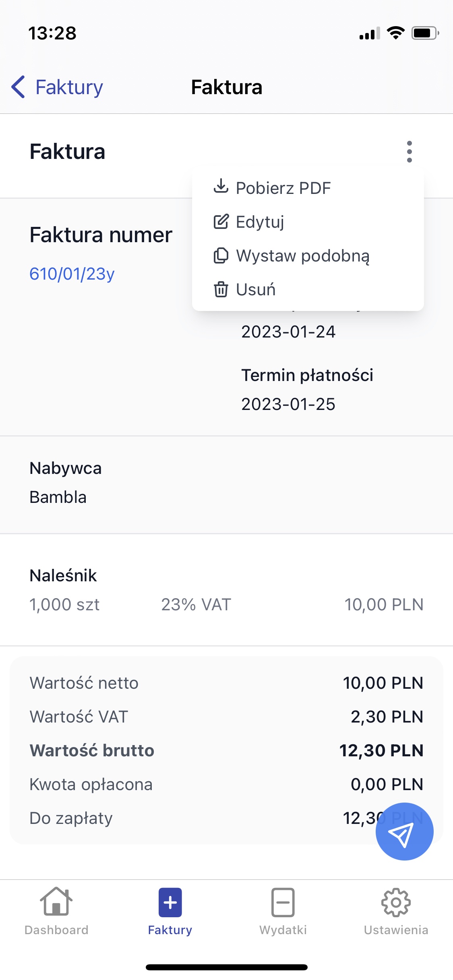This screenshot has height=980, width=453.
Task: Go back using the left chevron arrow
Action: point(19,87)
